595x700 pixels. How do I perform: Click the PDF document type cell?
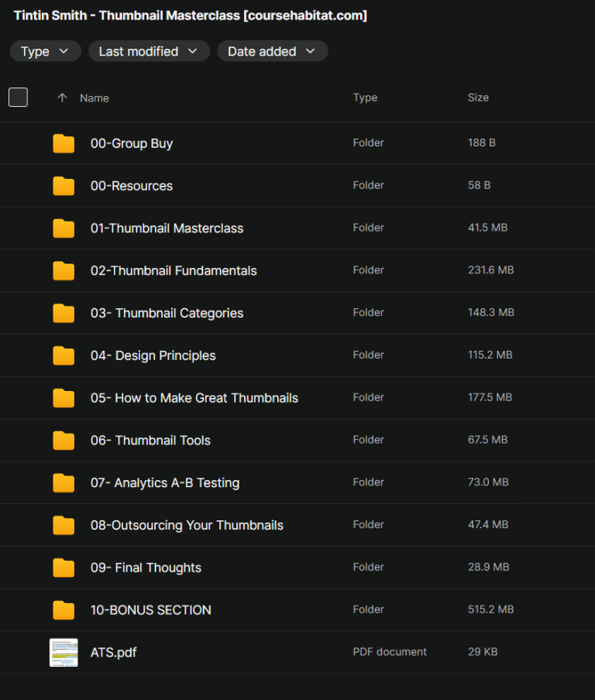click(x=390, y=652)
